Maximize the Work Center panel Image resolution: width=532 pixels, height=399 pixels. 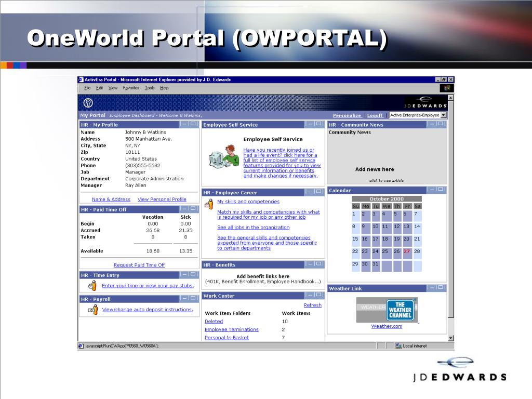pyautogui.click(x=318, y=295)
